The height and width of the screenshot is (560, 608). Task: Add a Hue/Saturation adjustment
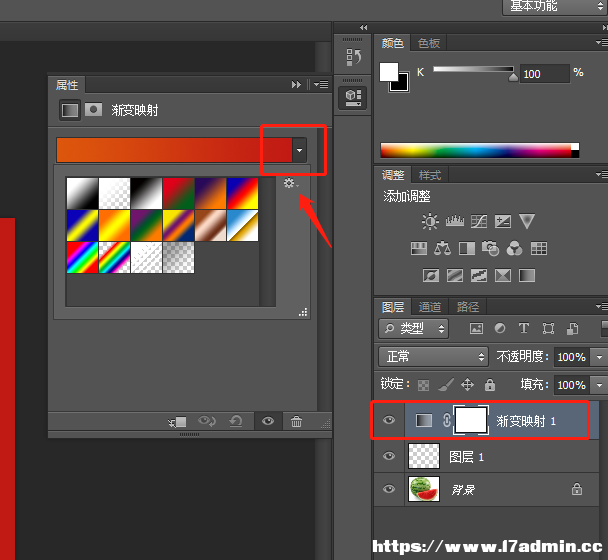pyautogui.click(x=419, y=249)
